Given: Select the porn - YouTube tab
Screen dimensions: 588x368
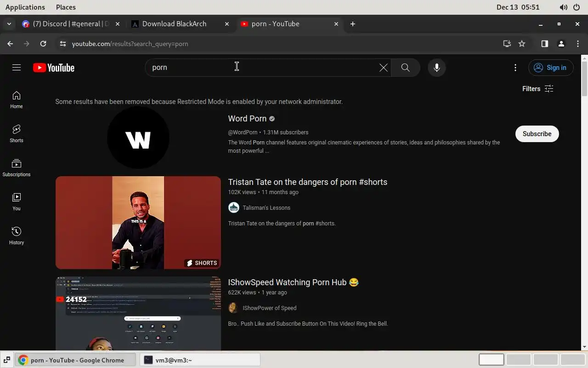Looking at the screenshot, I should pyautogui.click(x=289, y=24).
